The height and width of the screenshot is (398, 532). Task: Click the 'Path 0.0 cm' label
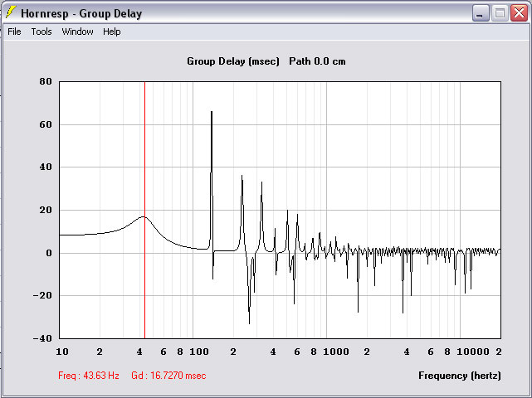click(317, 61)
